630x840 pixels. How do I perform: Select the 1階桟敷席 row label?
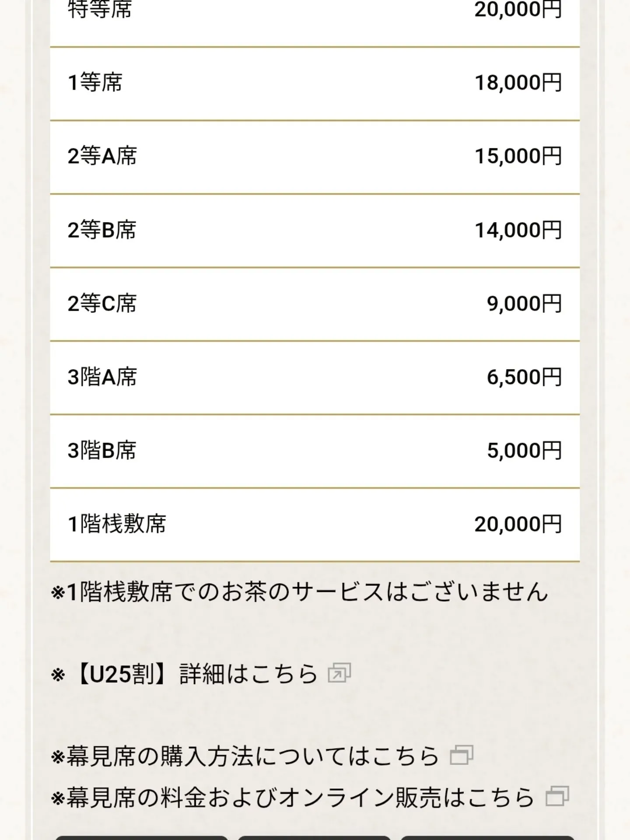(x=117, y=524)
